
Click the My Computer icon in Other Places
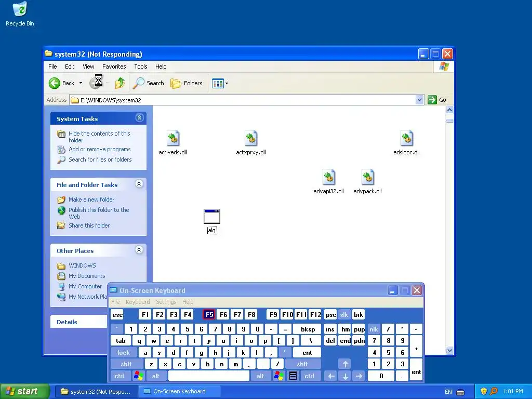tap(61, 286)
